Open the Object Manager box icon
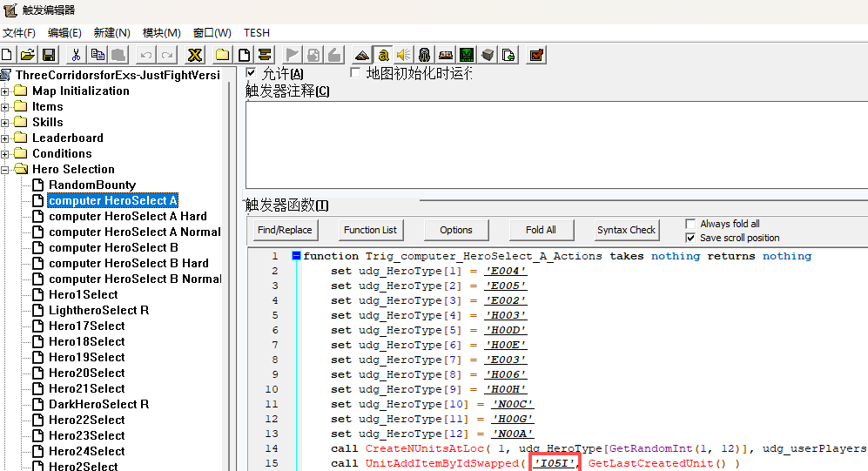 pyautogui.click(x=488, y=55)
